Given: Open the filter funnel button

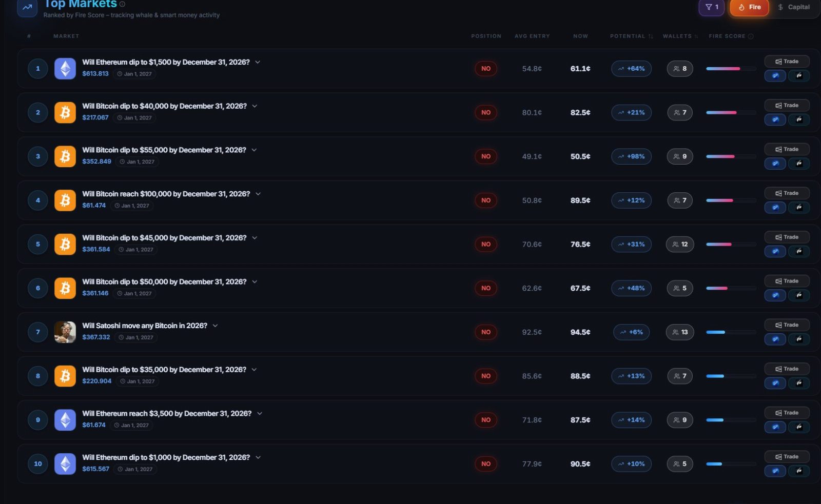Looking at the screenshot, I should [711, 7].
